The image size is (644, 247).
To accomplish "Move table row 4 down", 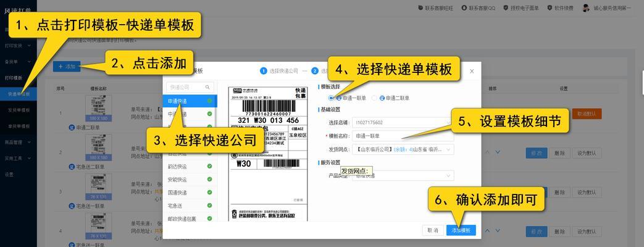I will pyautogui.click(x=498, y=232).
